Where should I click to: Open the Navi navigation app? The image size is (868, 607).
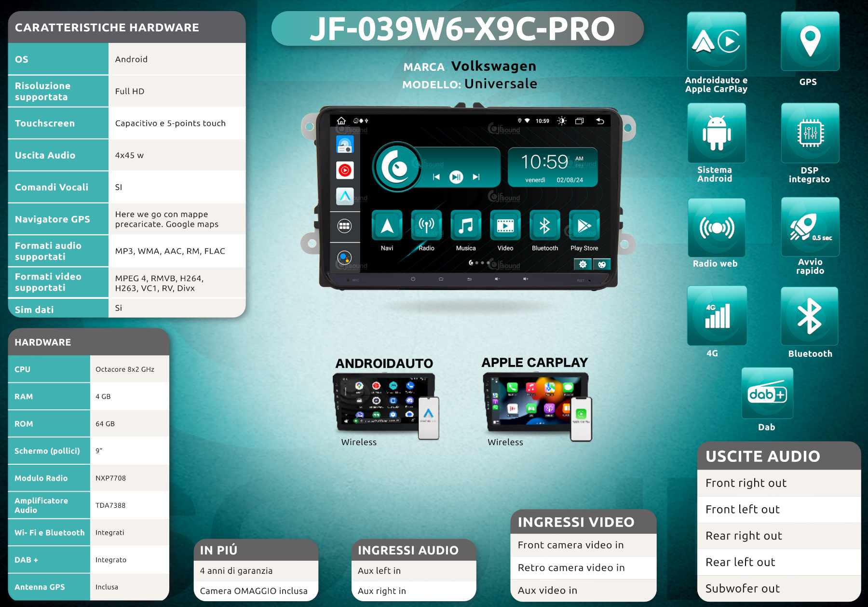[x=387, y=226]
